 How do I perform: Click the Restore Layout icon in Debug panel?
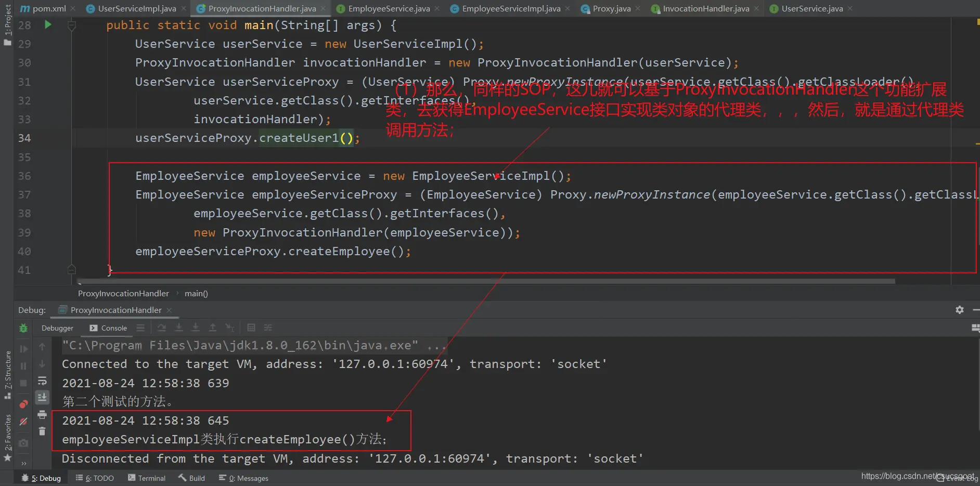coord(975,327)
